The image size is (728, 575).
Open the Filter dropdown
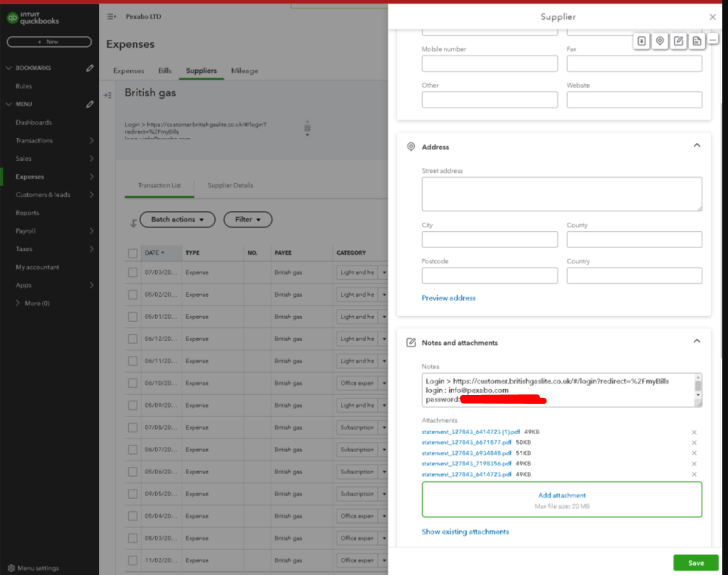coord(248,220)
